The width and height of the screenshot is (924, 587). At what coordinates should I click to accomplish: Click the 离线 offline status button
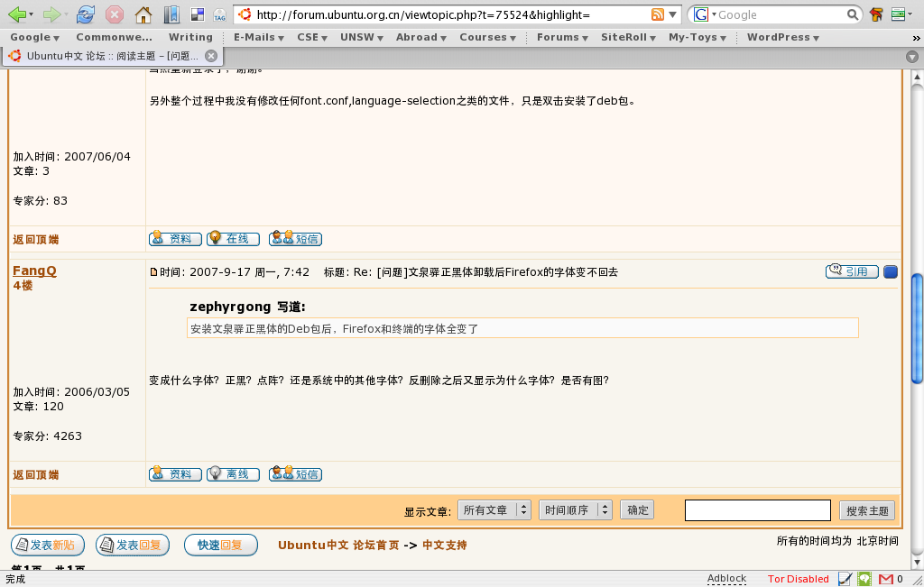pyautogui.click(x=233, y=474)
